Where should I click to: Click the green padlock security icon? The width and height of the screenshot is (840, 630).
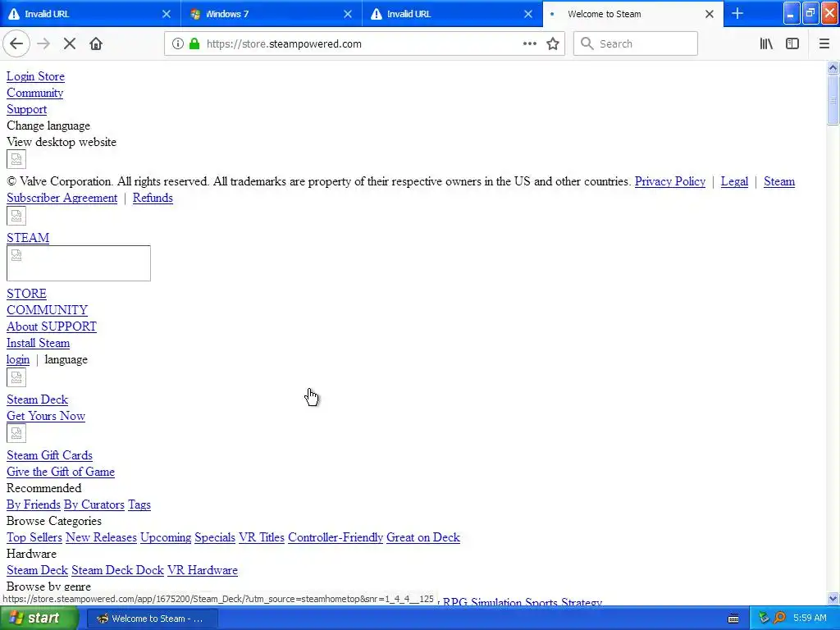(x=194, y=44)
